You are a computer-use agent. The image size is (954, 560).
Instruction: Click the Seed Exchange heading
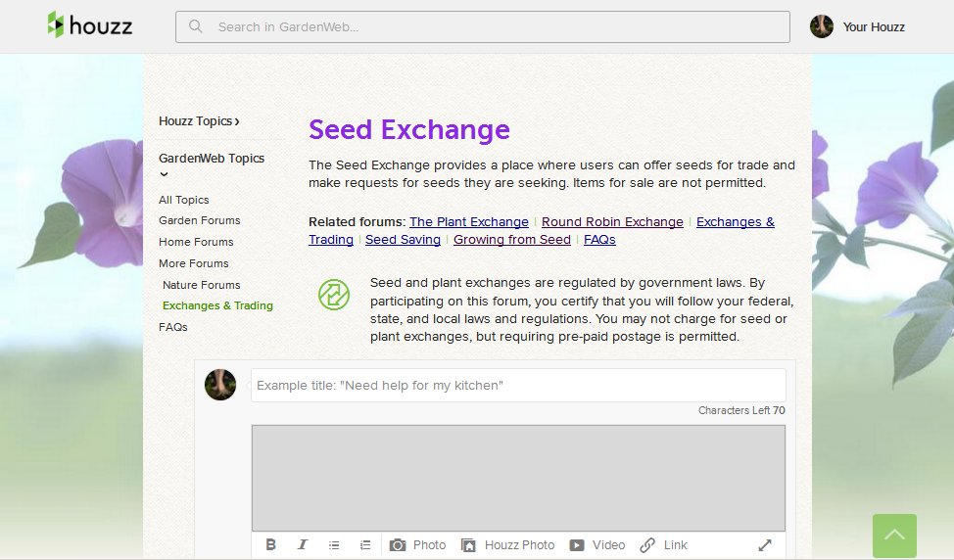pos(409,129)
